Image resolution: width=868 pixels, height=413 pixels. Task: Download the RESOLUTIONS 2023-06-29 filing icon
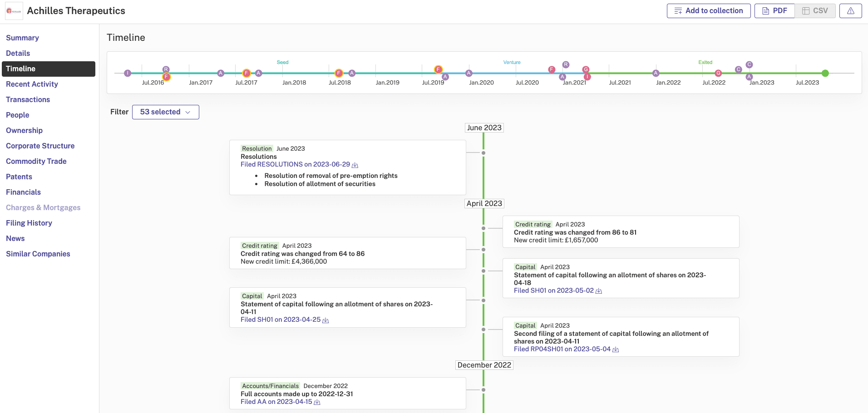(x=355, y=165)
